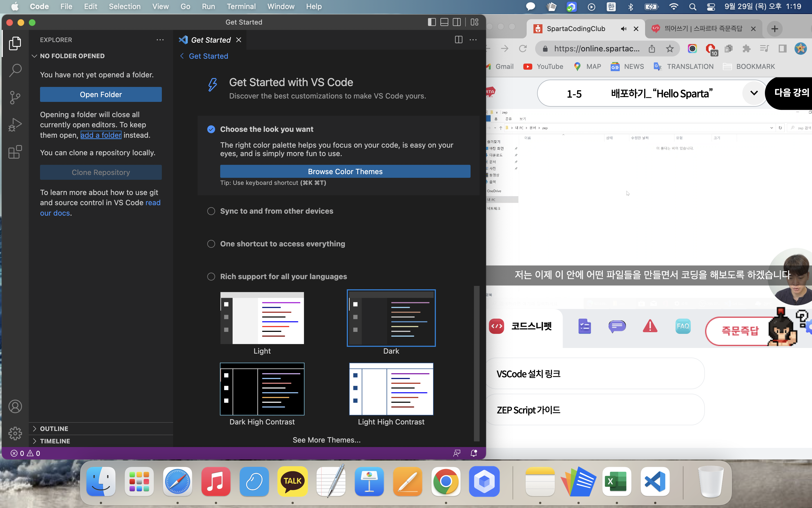The height and width of the screenshot is (508, 812).
Task: Reload the page in Chrome
Action: 523,49
